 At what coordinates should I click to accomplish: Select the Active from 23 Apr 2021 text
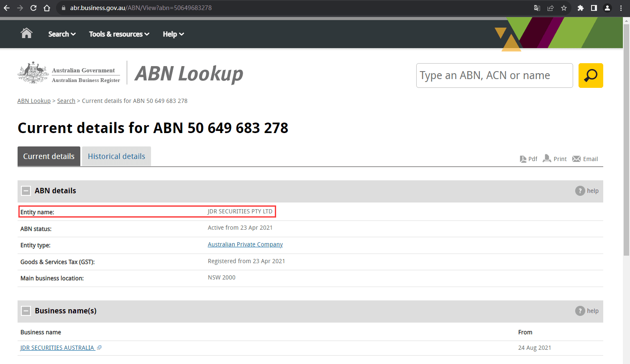pyautogui.click(x=240, y=228)
